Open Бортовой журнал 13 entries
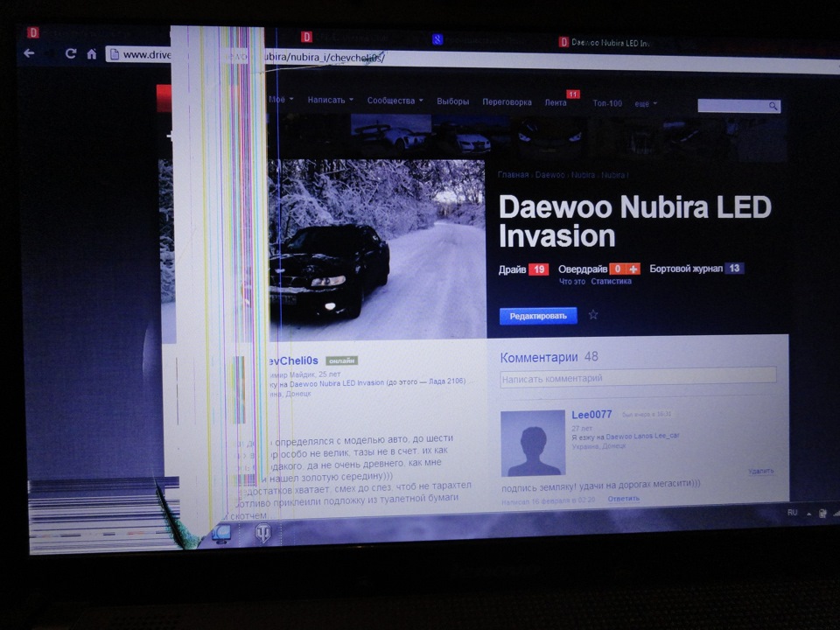This screenshot has height=630, width=840. (696, 269)
